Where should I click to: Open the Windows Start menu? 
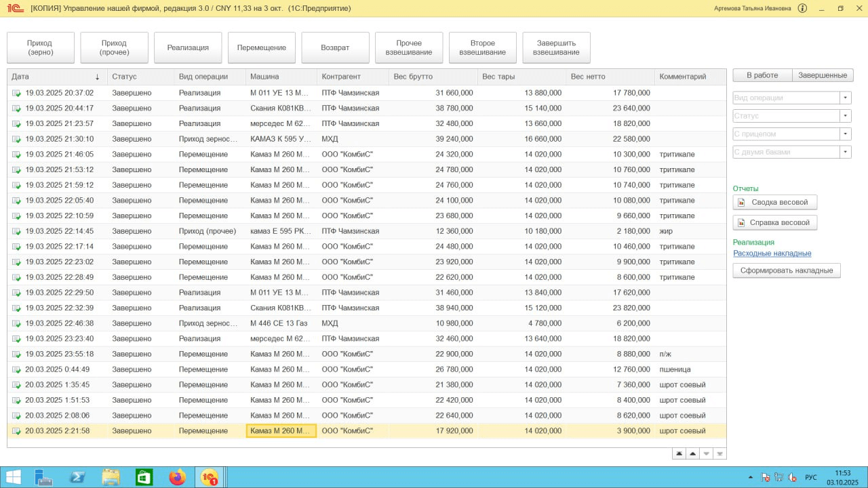pyautogui.click(x=13, y=477)
